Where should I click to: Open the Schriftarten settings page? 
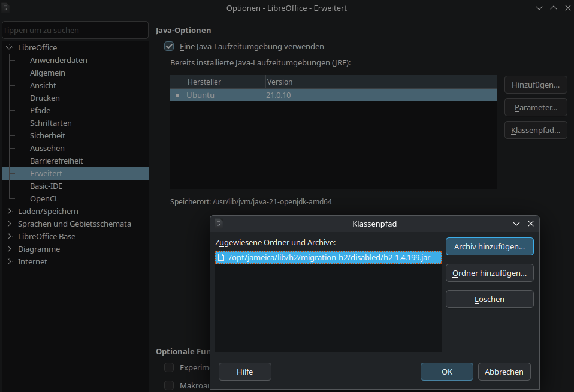tap(51, 123)
